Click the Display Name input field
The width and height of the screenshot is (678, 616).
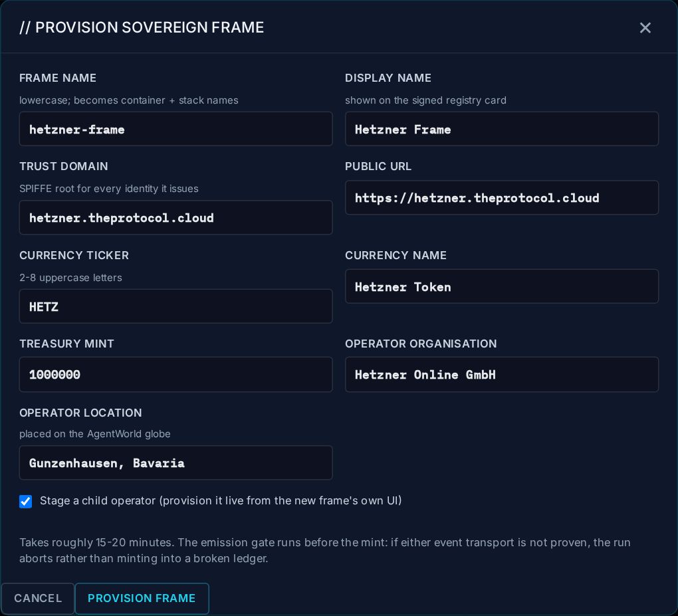click(502, 129)
